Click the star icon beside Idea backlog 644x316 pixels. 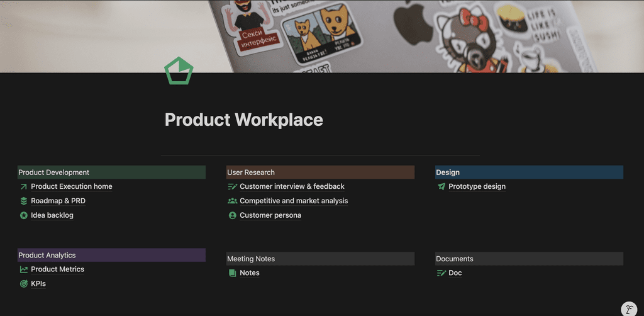click(24, 215)
